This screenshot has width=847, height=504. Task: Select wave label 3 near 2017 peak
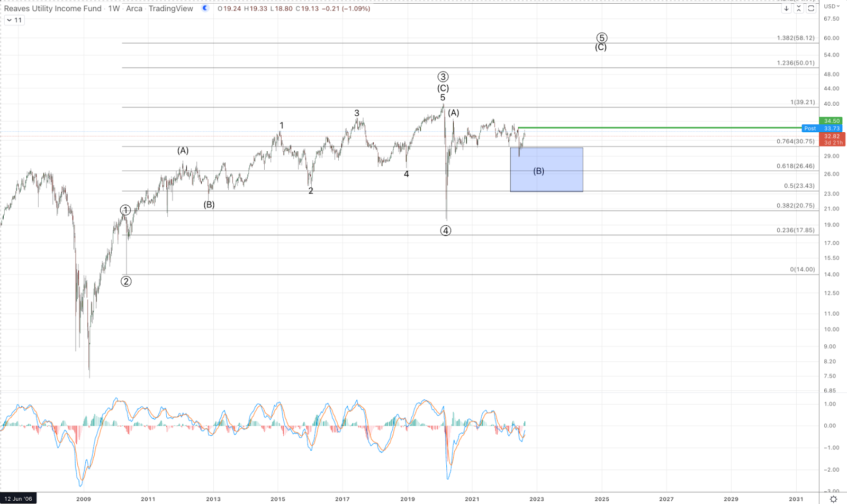[x=357, y=113]
